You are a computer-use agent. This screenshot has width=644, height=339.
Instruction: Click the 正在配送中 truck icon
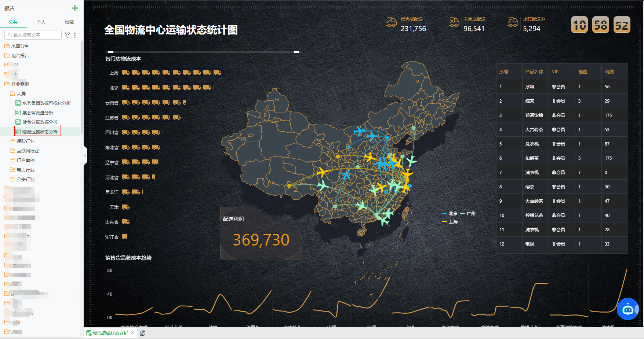513,23
